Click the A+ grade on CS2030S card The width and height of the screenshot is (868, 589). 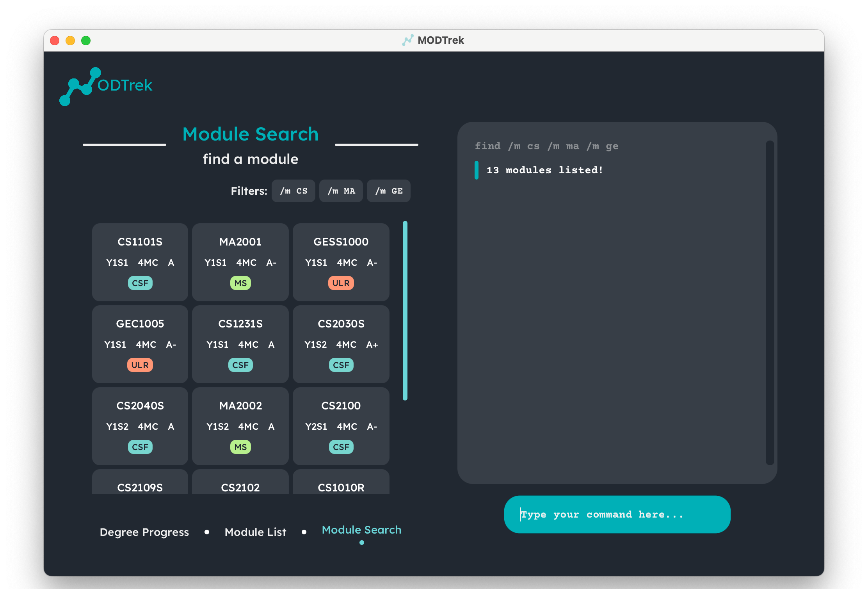(372, 345)
